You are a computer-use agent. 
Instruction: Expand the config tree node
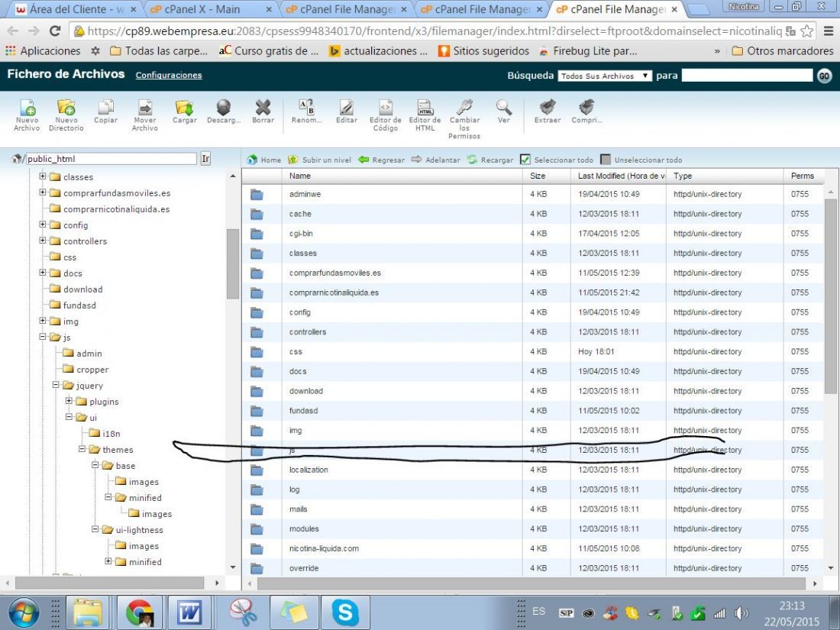pos(42,225)
